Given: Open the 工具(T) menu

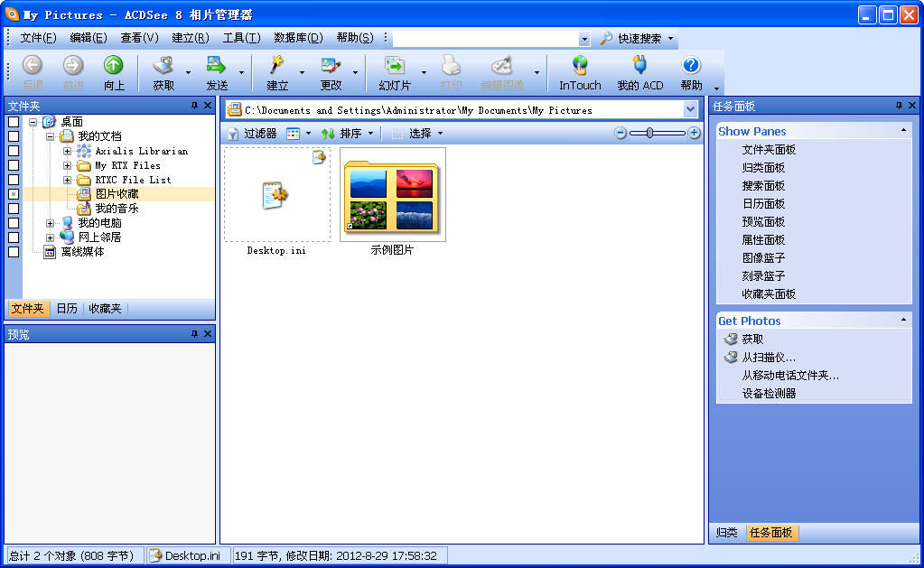Looking at the screenshot, I should (x=241, y=38).
